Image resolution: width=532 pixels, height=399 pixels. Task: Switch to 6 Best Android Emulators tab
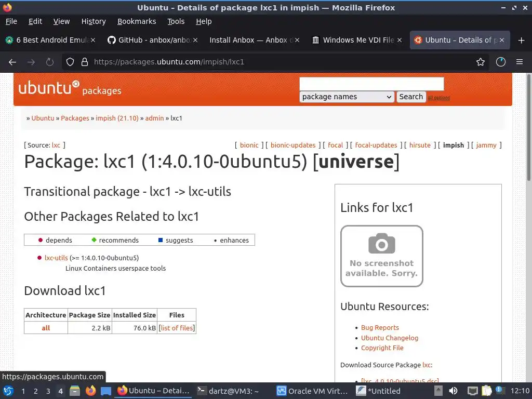[x=50, y=40]
